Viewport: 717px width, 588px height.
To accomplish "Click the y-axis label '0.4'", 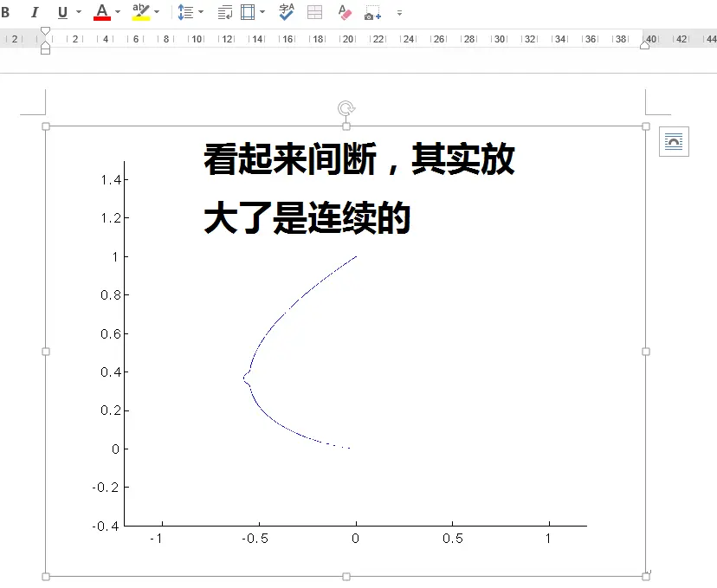I will pos(111,372).
